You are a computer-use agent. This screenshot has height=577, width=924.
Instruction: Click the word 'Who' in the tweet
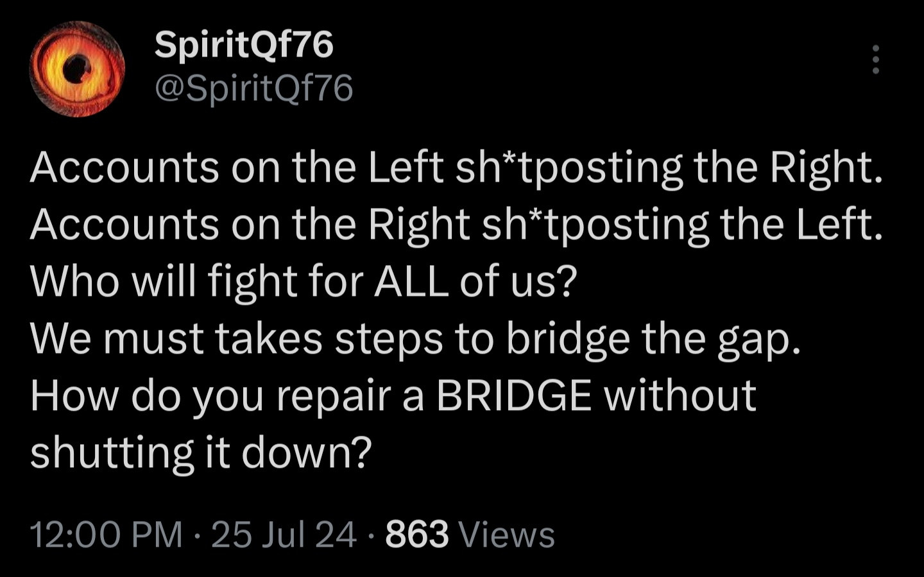click(x=74, y=281)
